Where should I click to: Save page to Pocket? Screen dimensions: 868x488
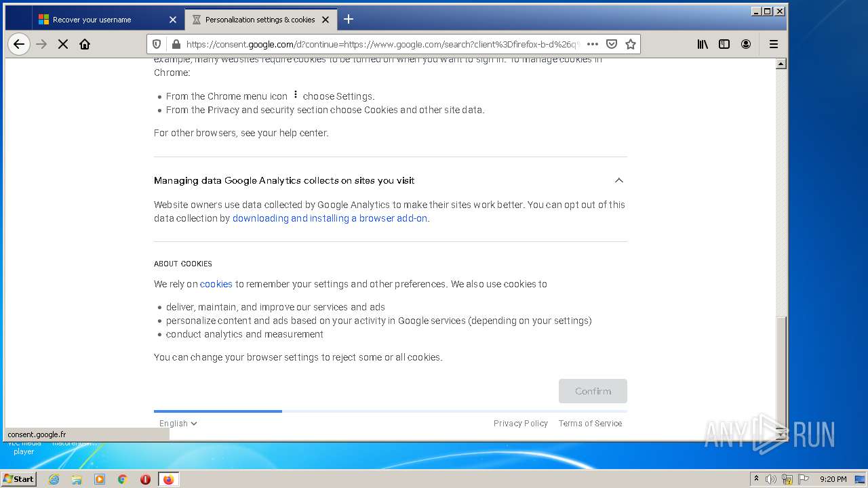(612, 44)
